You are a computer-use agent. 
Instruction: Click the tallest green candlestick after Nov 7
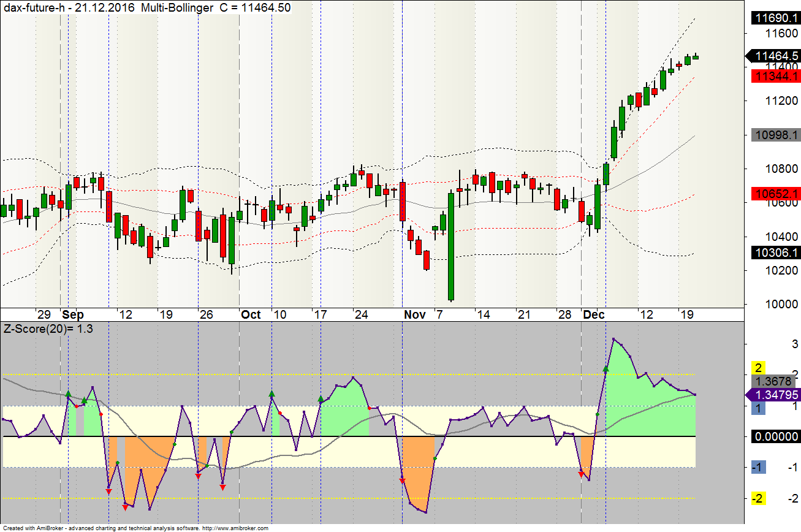pyautogui.click(x=451, y=247)
